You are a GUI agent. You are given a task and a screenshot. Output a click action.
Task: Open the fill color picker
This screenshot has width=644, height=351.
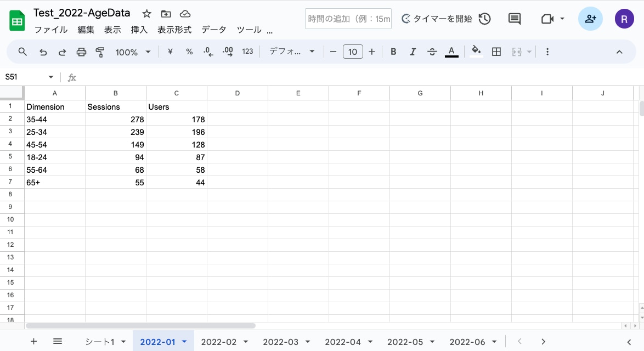476,52
